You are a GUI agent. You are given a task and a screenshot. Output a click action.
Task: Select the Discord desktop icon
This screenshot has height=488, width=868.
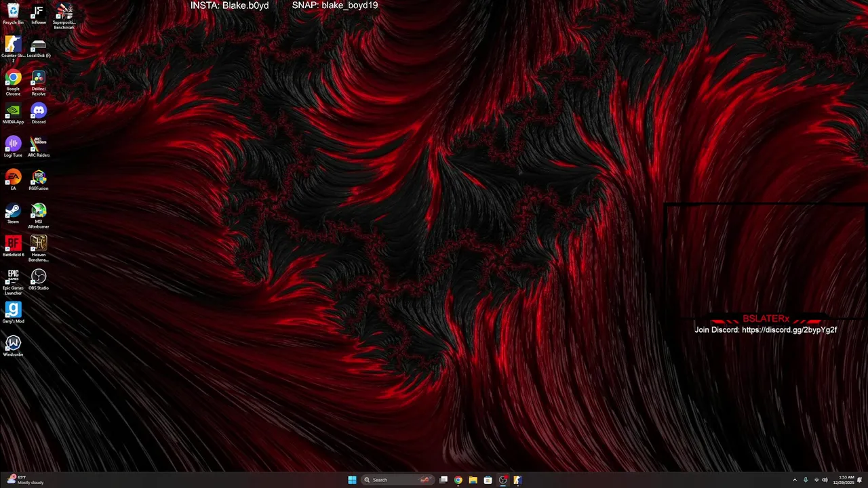tap(39, 113)
